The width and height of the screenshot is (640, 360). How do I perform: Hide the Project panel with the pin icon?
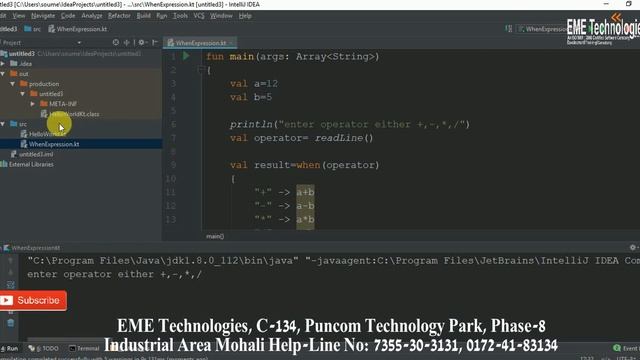[x=155, y=42]
